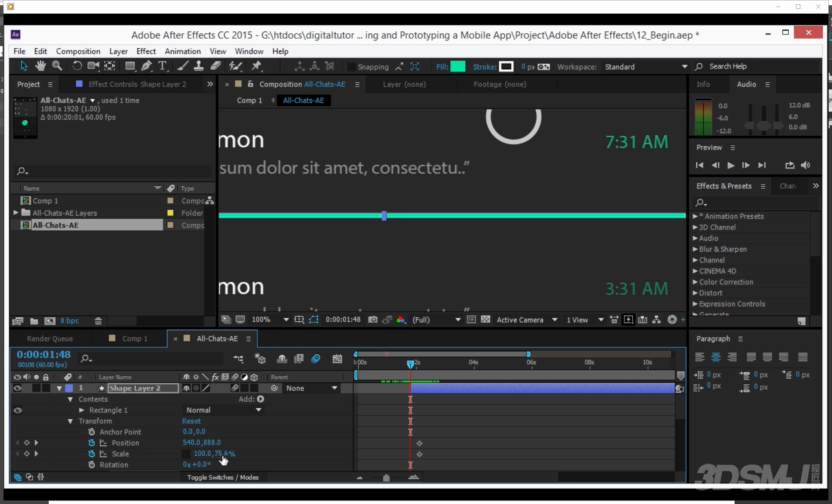Collapse the Transform group
832x504 pixels.
point(70,421)
